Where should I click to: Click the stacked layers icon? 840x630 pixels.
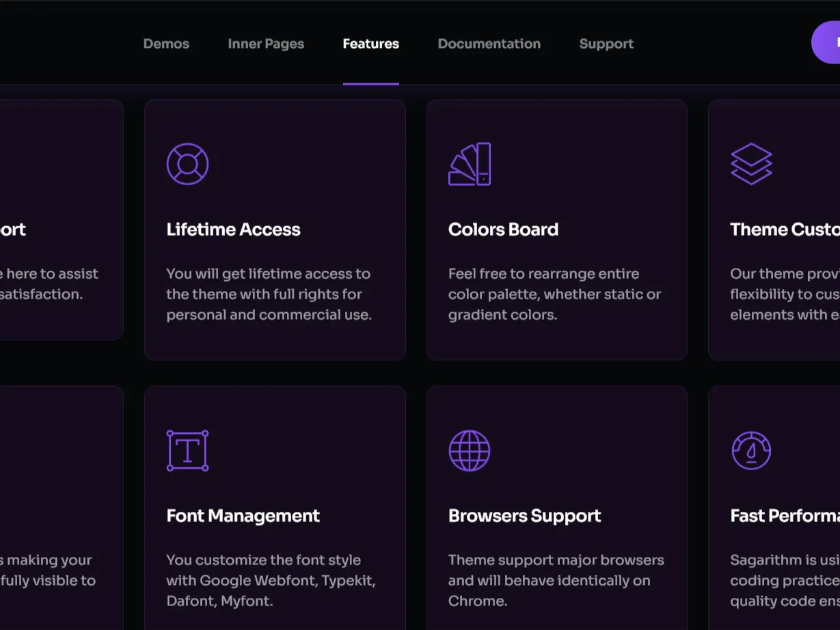[751, 164]
